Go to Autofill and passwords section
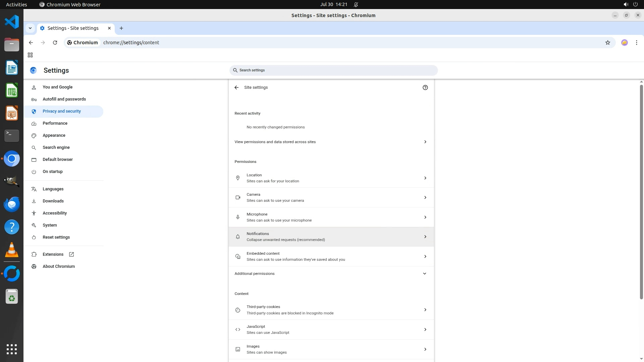This screenshot has height=362, width=644. point(64,99)
